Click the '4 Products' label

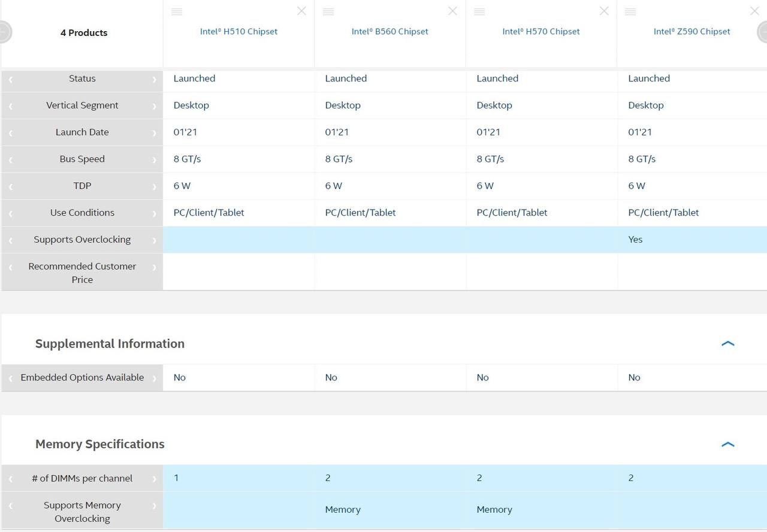(84, 33)
